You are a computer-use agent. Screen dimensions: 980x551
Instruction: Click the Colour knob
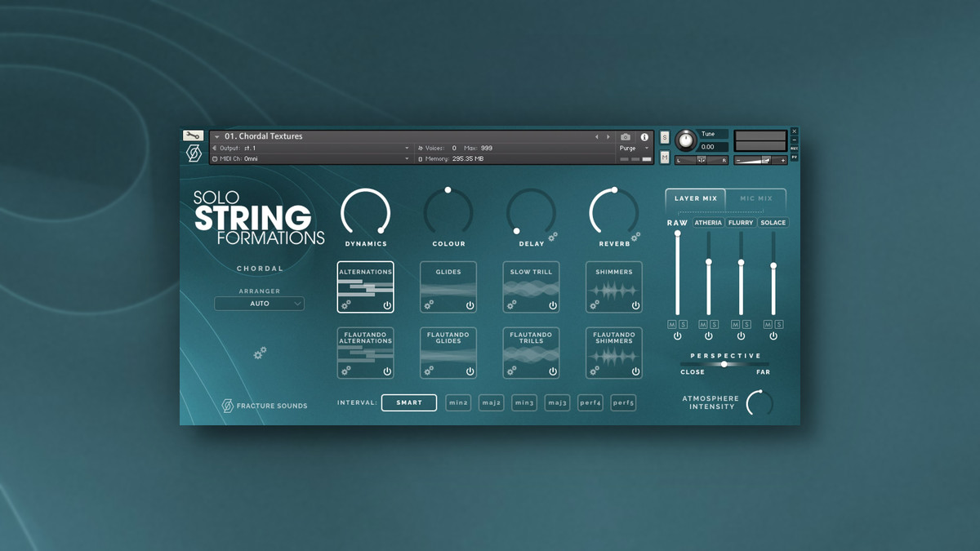tap(448, 213)
